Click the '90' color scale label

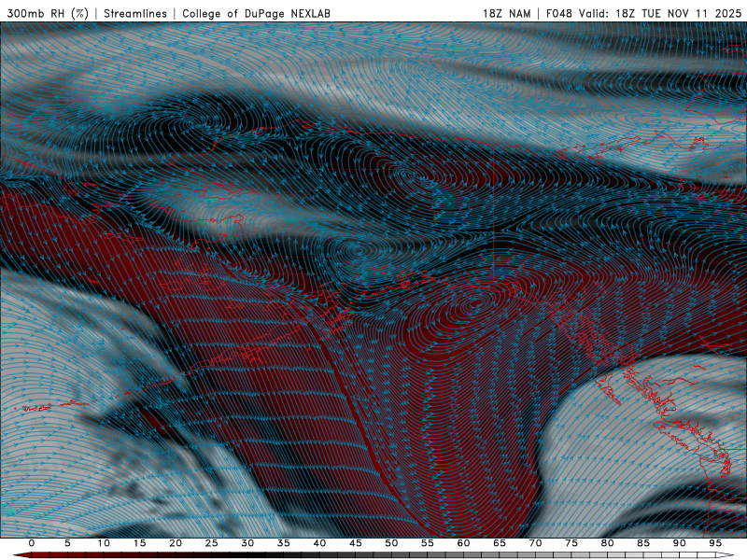[x=679, y=543]
